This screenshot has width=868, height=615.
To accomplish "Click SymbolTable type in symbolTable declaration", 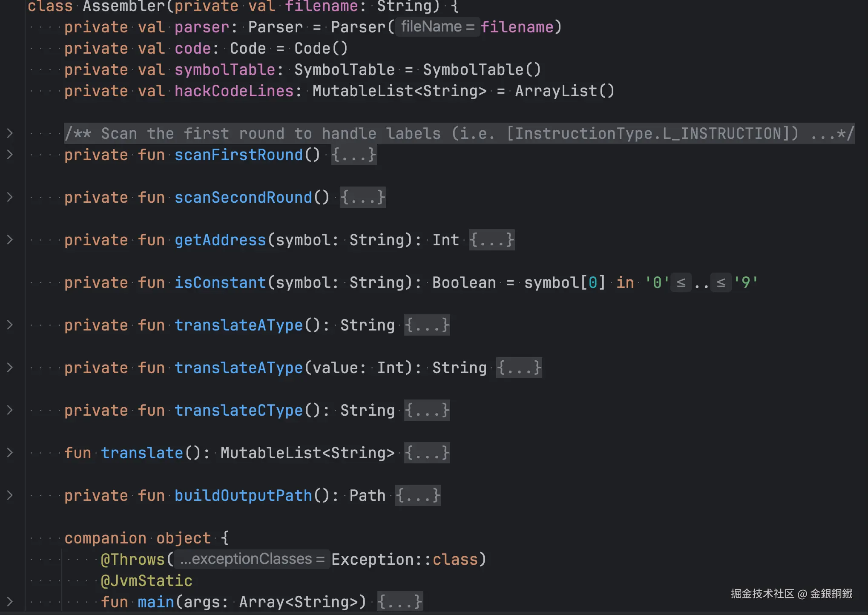I will pyautogui.click(x=344, y=69).
